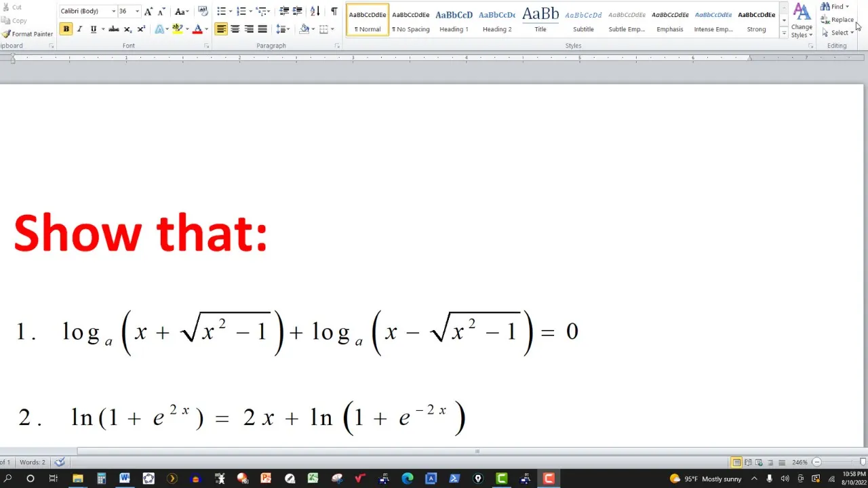Apply Strong style
Viewport: 868px width, 488px height.
coord(756,20)
